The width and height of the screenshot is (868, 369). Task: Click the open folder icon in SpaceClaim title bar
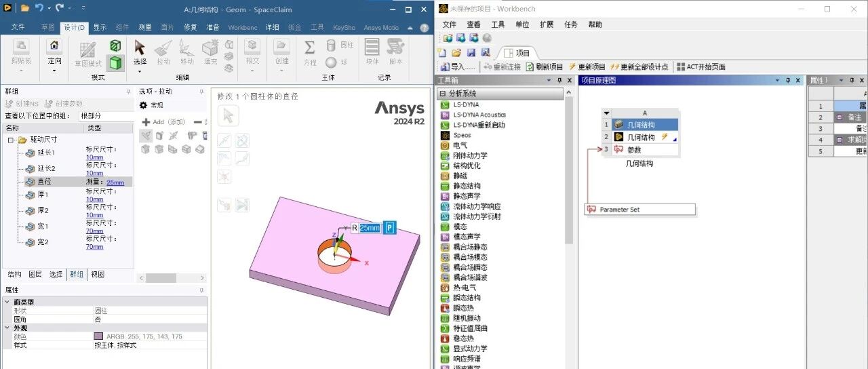pyautogui.click(x=25, y=8)
